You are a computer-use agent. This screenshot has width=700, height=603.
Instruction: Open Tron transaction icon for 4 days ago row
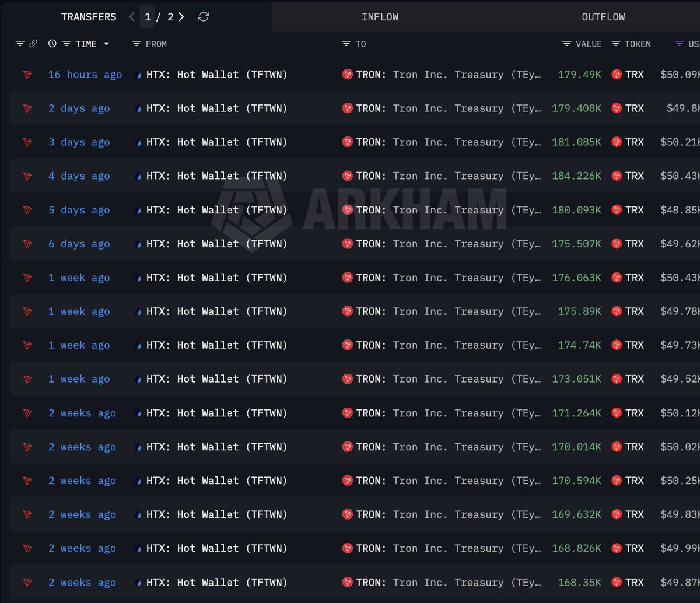point(27,176)
